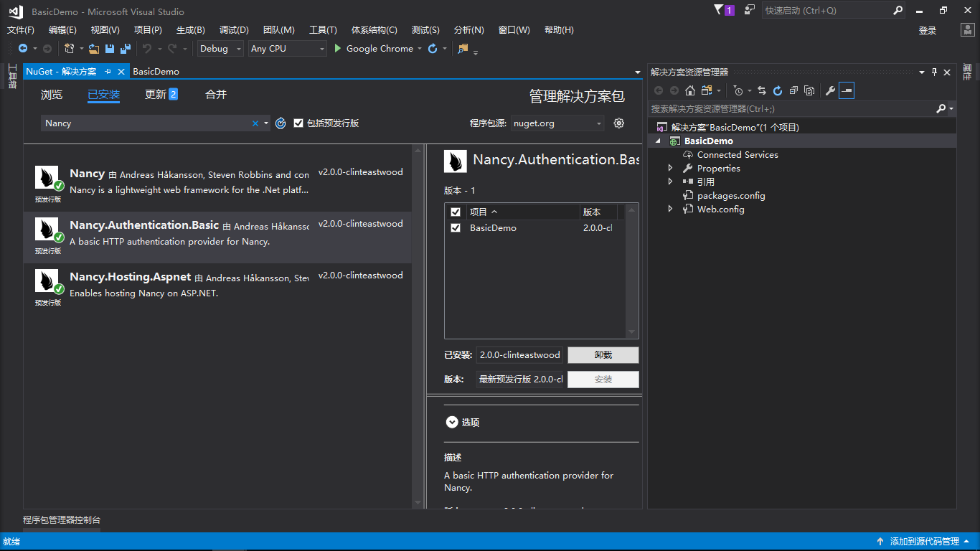
Task: Click the browser refresh icon in the toolbar
Action: [x=433, y=49]
